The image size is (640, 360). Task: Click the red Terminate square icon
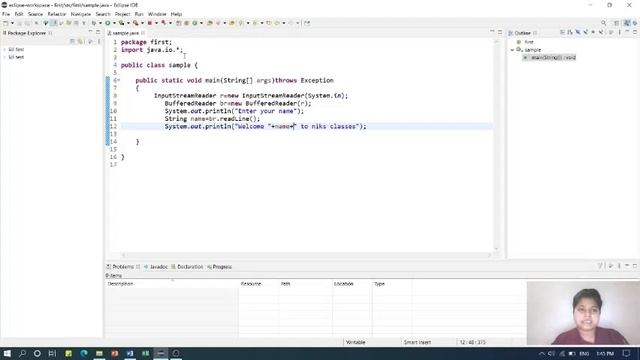point(150,23)
